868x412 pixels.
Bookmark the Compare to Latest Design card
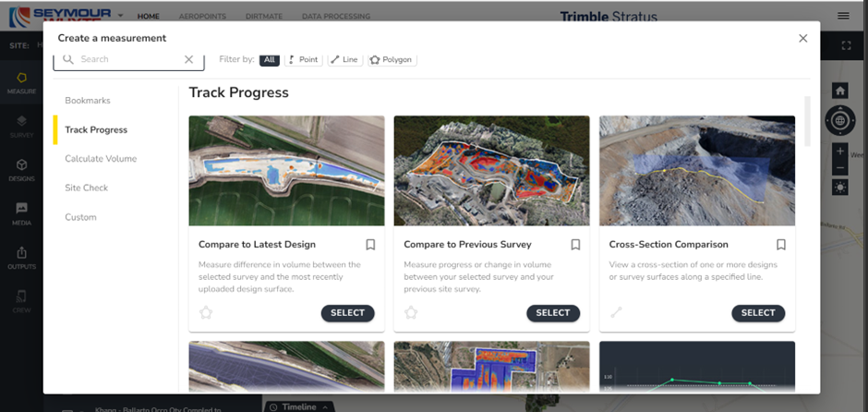(370, 245)
